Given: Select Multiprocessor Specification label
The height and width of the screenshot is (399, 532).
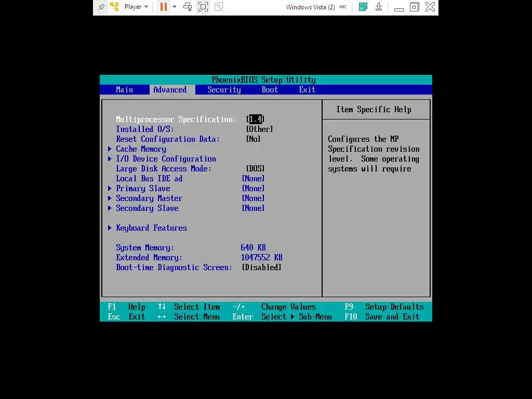Looking at the screenshot, I should coord(176,119).
